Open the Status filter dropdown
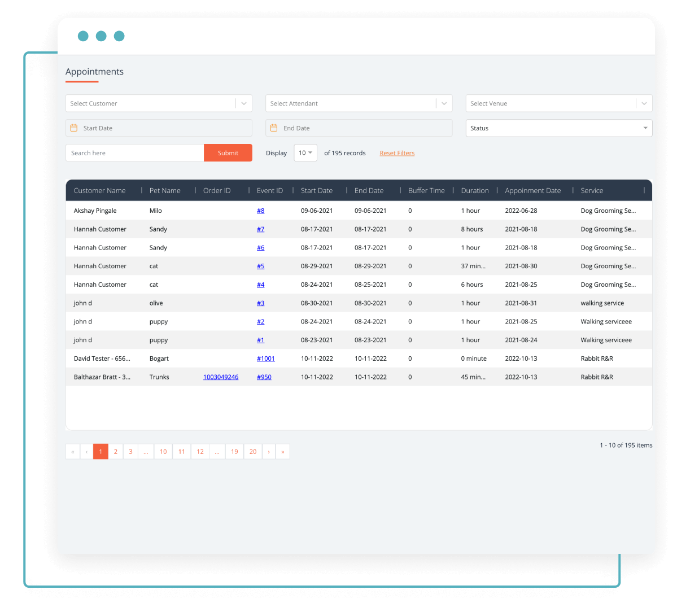The image size is (677, 616). pos(644,128)
